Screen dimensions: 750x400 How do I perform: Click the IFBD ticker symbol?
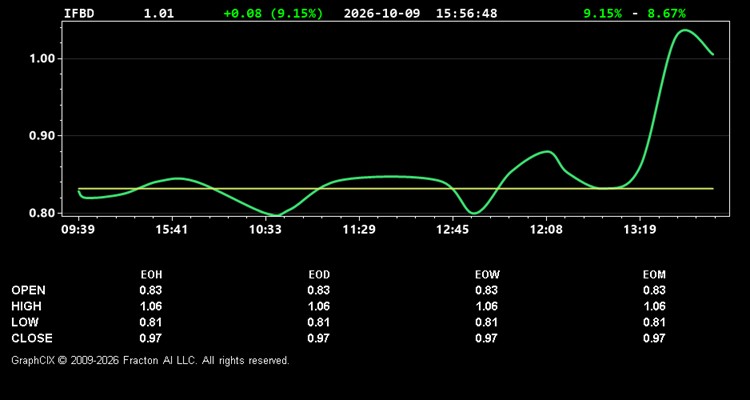(x=79, y=13)
